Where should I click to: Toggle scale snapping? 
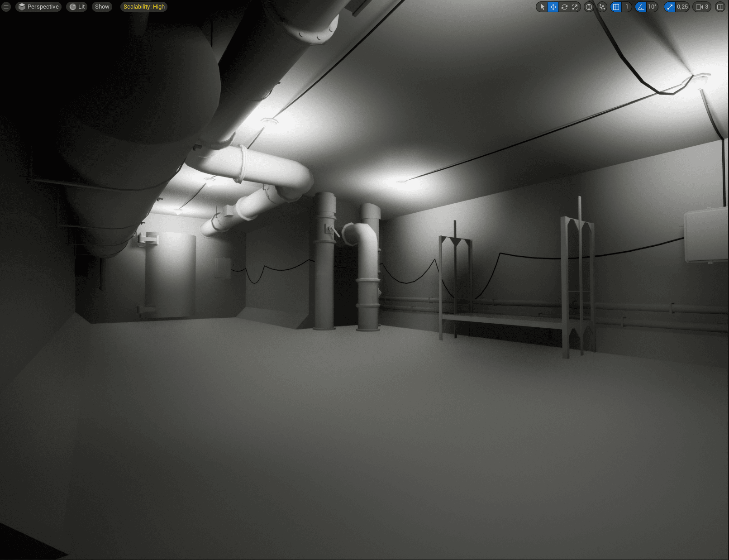click(670, 7)
